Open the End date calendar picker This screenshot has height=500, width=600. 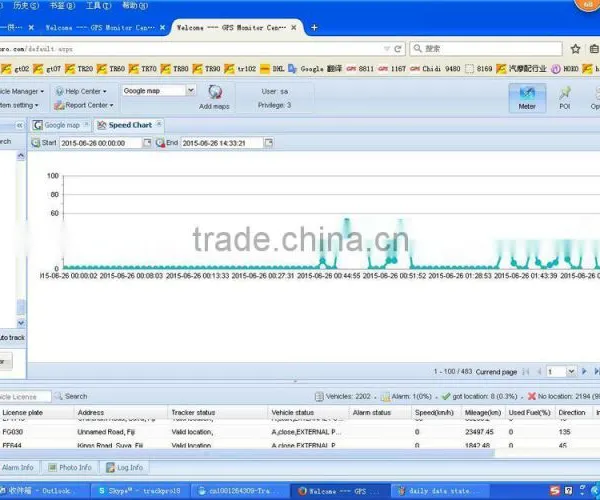269,143
